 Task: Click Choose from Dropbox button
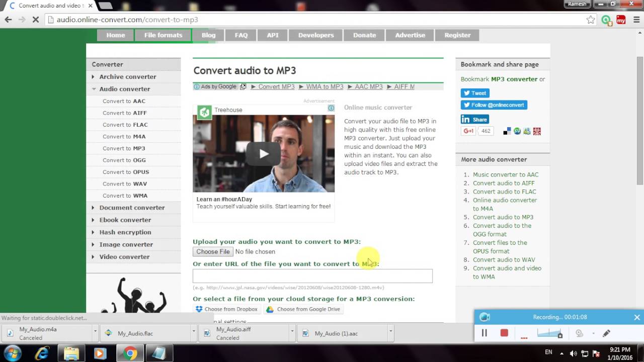(226, 309)
